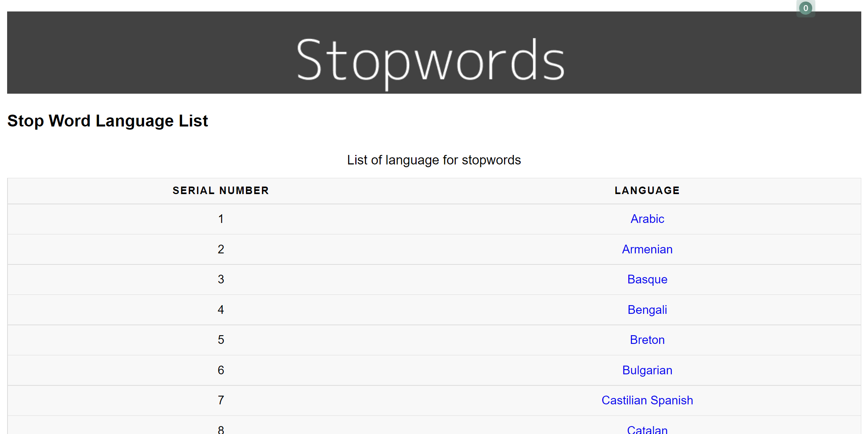Click the green 0 counter badge
This screenshot has width=868, height=434.
[x=805, y=8]
